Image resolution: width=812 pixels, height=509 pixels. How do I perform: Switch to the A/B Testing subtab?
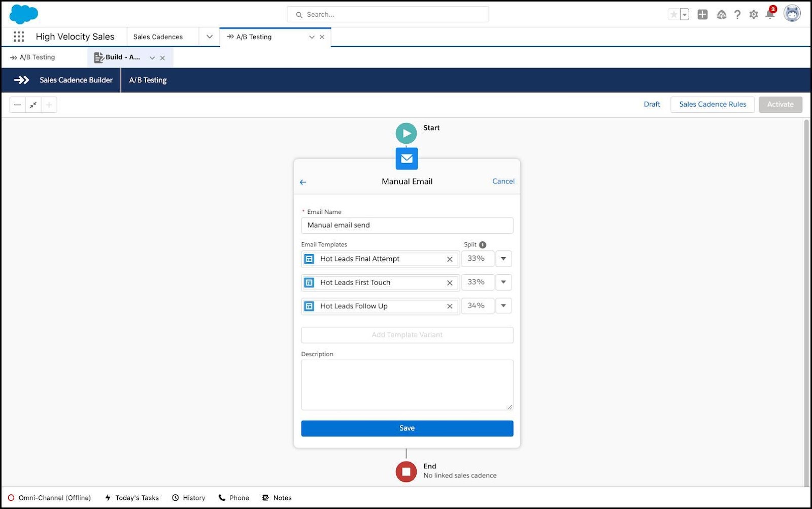pyautogui.click(x=37, y=57)
